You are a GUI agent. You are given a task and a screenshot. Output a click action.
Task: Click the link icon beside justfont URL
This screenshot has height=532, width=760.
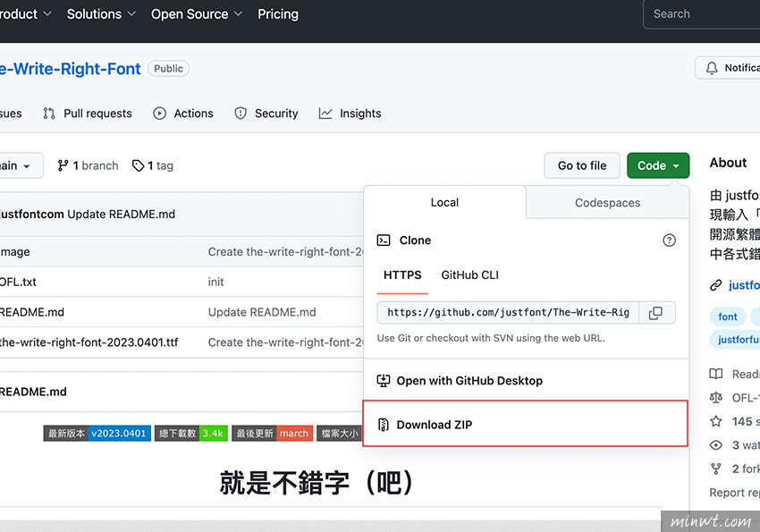716,285
